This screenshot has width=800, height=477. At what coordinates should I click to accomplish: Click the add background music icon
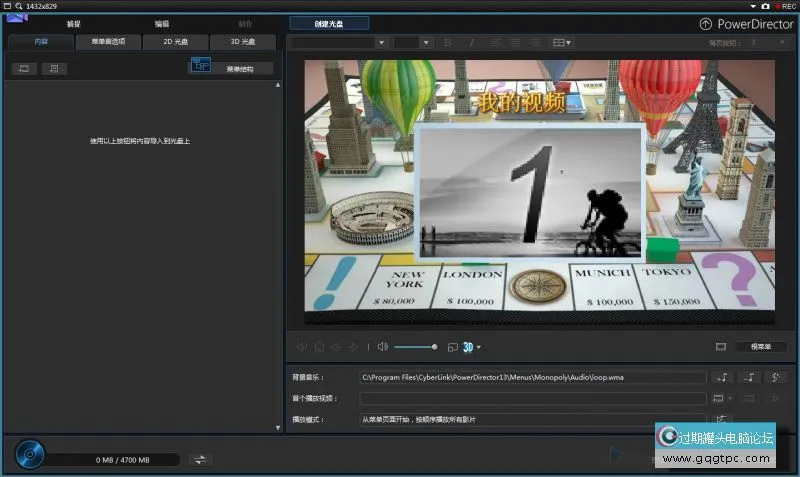click(x=722, y=377)
